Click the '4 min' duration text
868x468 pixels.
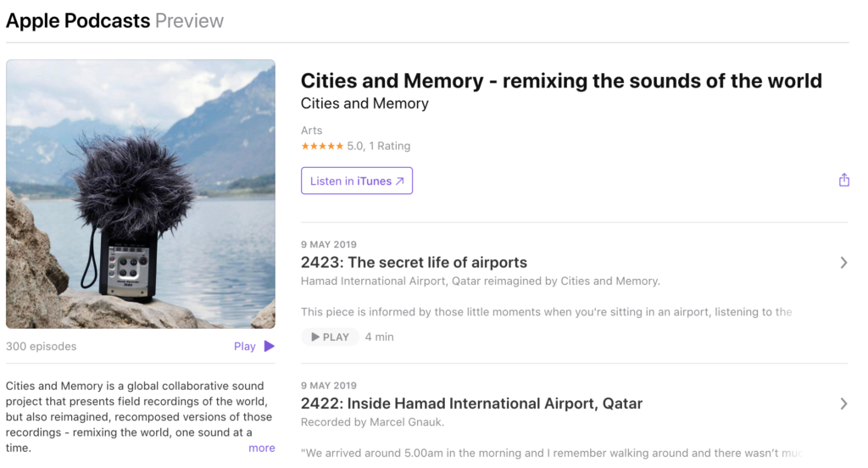click(379, 337)
